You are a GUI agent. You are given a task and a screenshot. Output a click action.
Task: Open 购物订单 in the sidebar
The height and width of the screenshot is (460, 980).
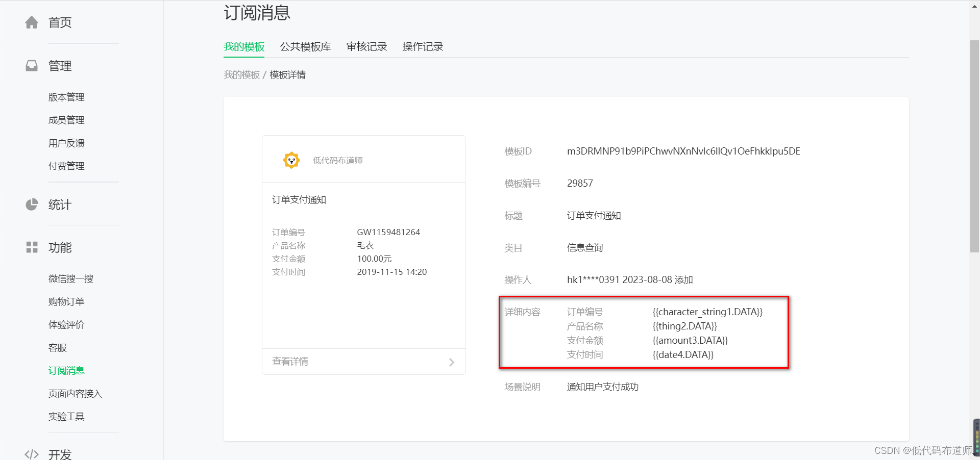[66, 301]
